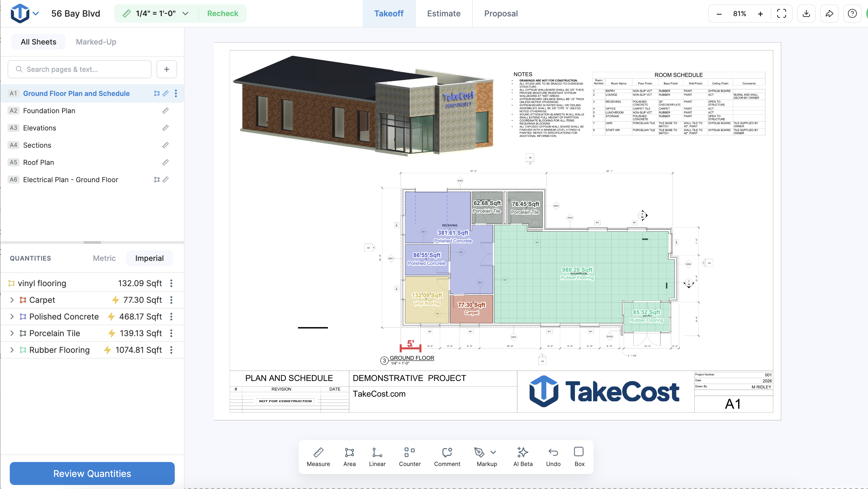Open the Markup tool dropdown arrow
Screen dimensions: 868x489
[493, 452]
